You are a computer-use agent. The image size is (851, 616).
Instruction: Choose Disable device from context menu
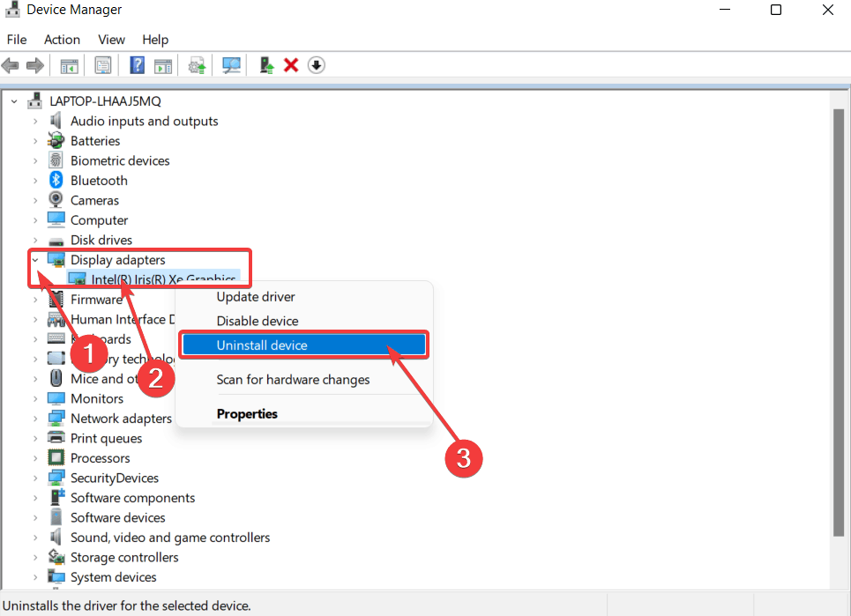(x=304, y=321)
